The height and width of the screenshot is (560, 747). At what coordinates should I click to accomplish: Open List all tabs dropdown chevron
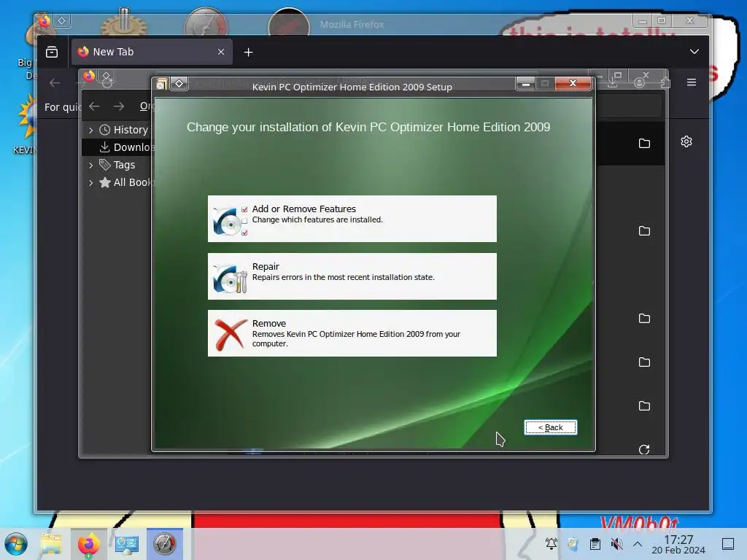tap(694, 52)
